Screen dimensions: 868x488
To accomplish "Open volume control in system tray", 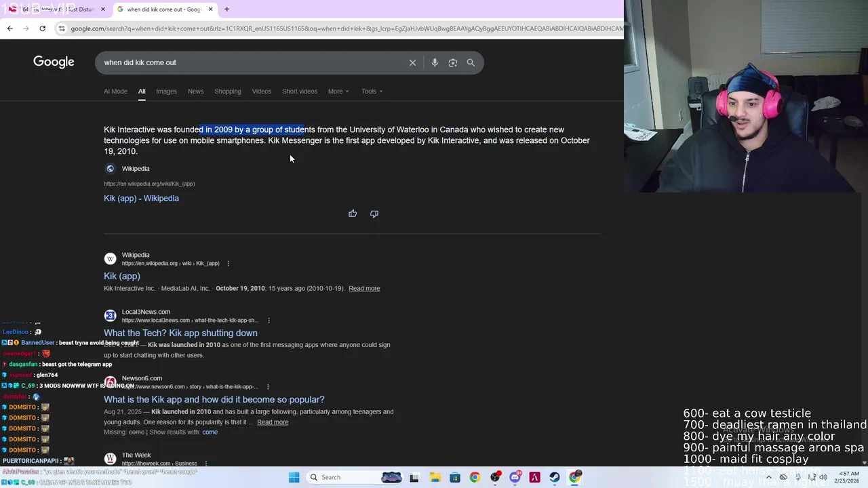I will click(823, 477).
